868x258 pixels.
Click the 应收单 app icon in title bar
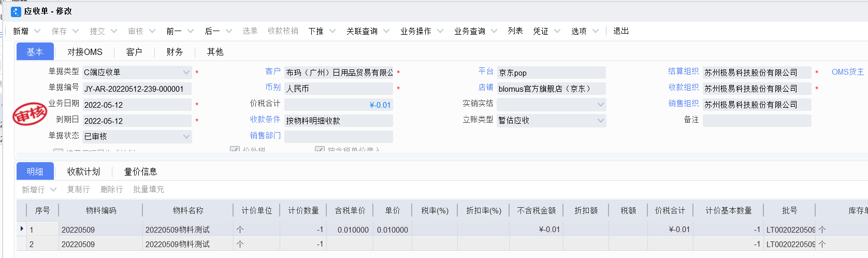16,11
